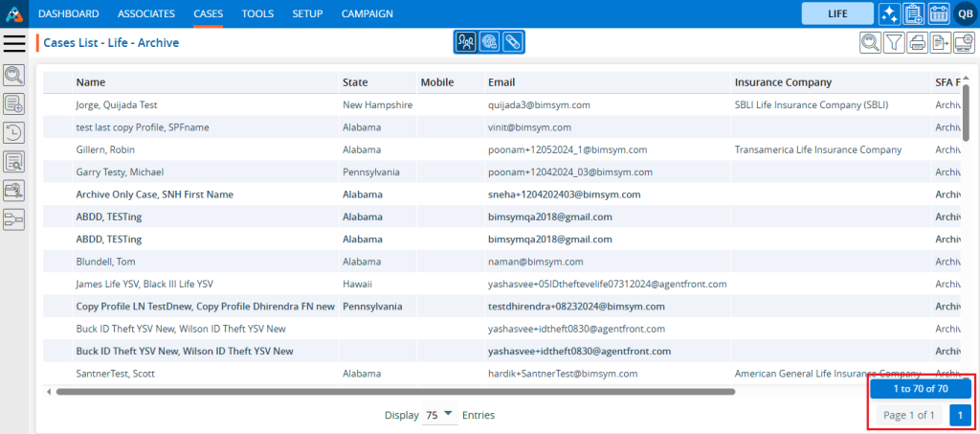Open the hamburger menu
This screenshot has width=980, height=434.
14,43
